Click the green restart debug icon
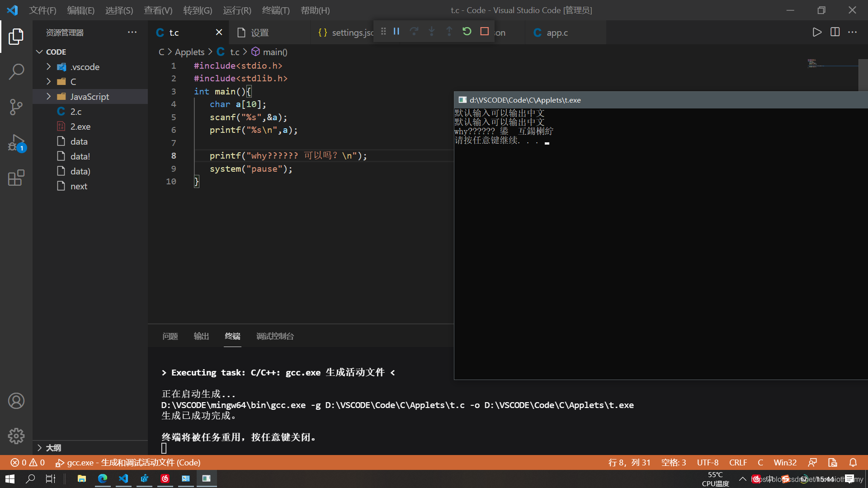The image size is (868, 488). 467,32
